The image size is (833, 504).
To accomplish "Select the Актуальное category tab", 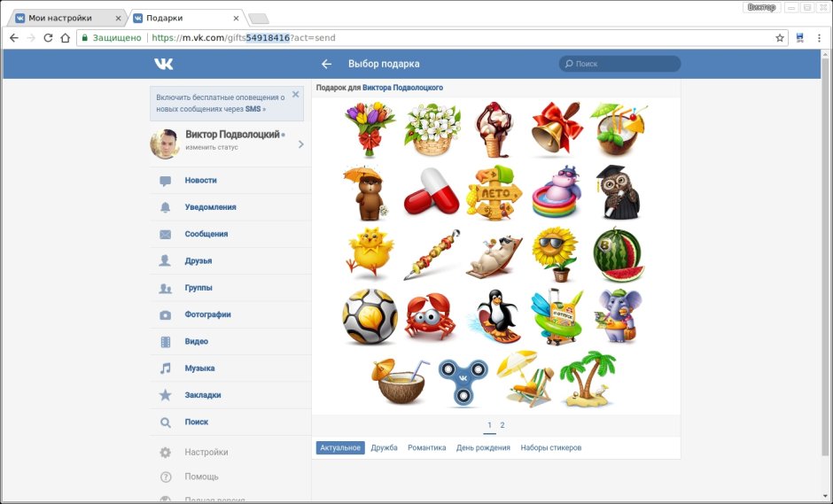I will (x=340, y=447).
